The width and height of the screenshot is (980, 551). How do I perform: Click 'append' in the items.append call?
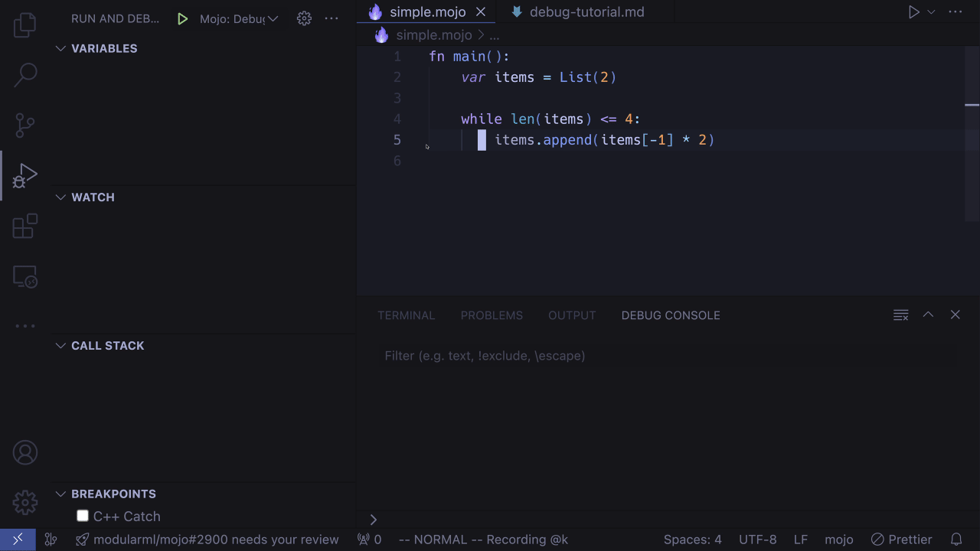[x=567, y=140]
